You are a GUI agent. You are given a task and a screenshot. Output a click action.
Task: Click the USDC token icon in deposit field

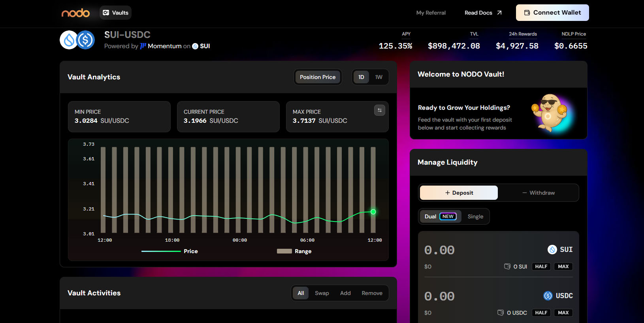coord(548,296)
